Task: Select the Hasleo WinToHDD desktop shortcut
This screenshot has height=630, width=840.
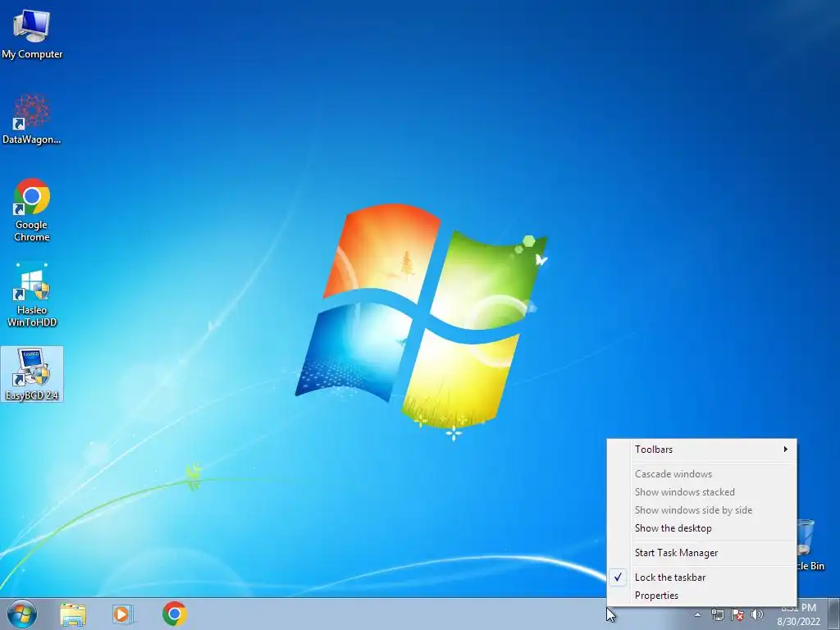Action: pos(32,294)
